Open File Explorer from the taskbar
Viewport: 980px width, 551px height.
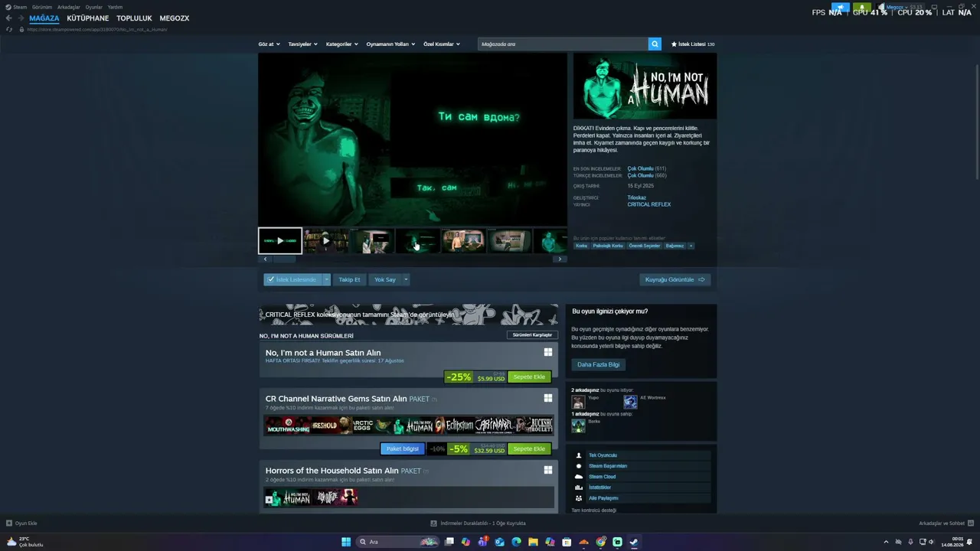pyautogui.click(x=533, y=542)
